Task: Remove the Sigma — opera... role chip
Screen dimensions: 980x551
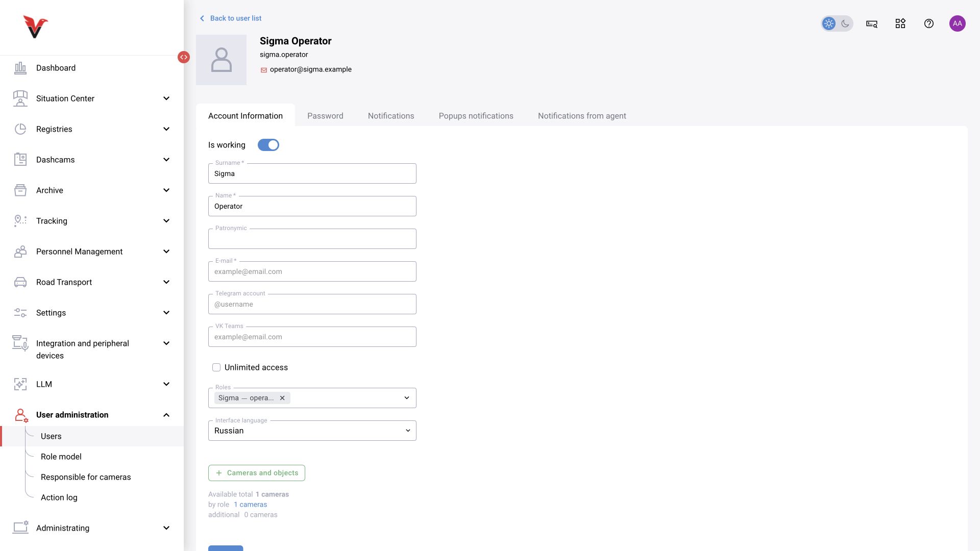Action: (282, 398)
